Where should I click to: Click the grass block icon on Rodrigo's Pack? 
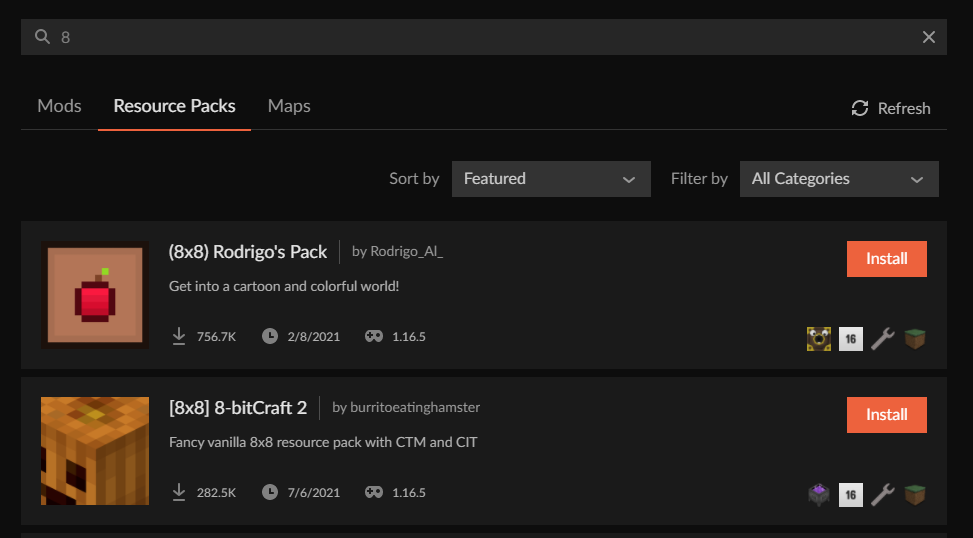(x=915, y=339)
